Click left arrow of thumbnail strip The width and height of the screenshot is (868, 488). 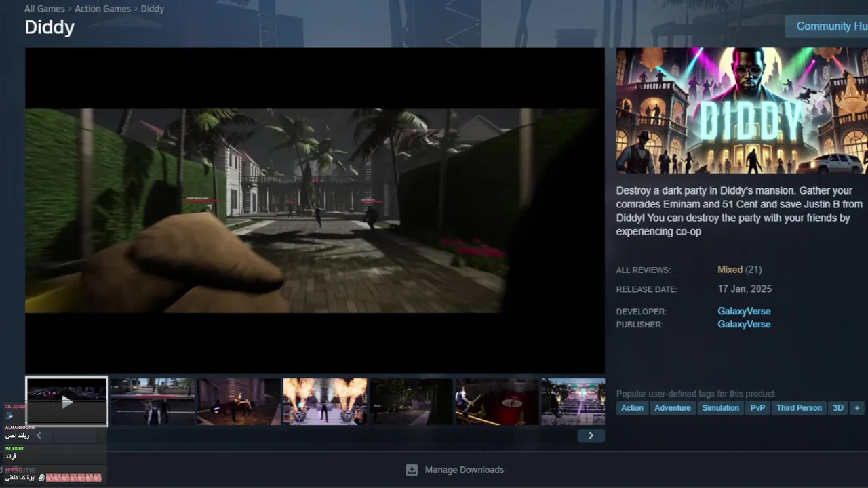[39, 436]
